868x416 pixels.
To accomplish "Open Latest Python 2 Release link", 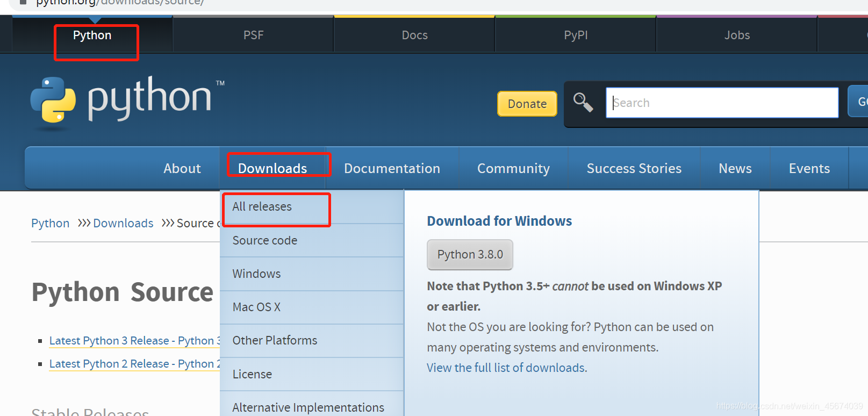I will 135,364.
